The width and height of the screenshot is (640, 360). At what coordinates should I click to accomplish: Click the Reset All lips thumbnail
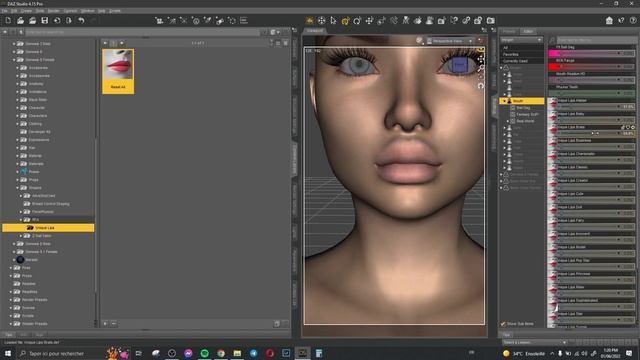pyautogui.click(x=118, y=71)
